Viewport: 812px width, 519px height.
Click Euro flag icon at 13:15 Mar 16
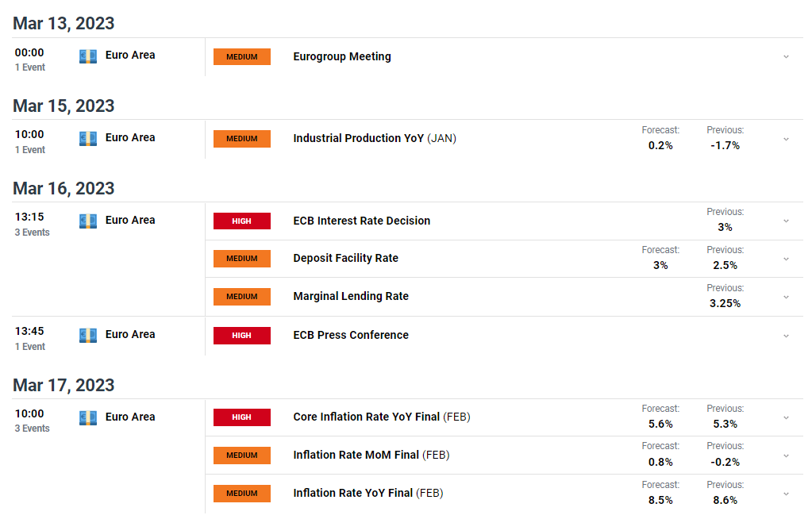88,221
